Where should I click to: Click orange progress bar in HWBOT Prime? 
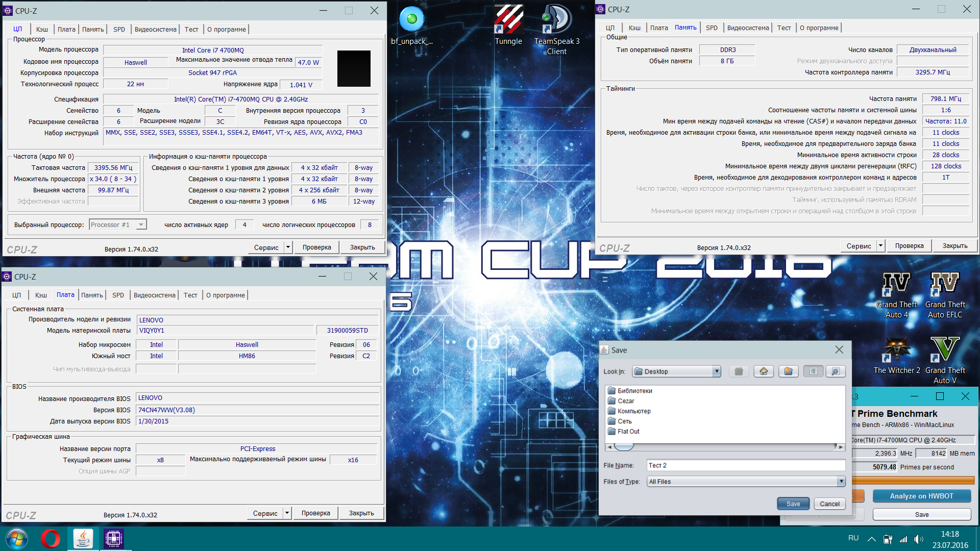click(x=913, y=480)
